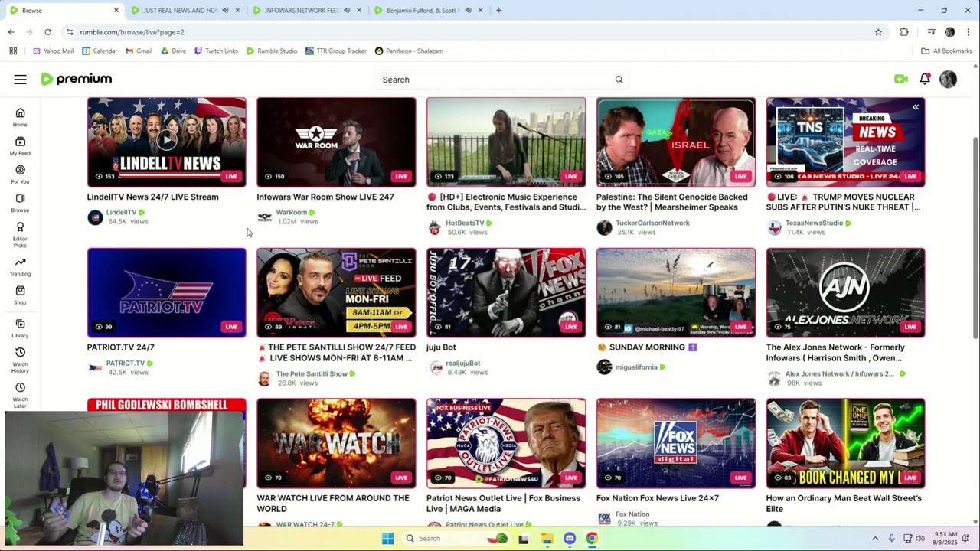Viewport: 980px width, 551px height.
Task: Open My Feed in the sidebar
Action: tap(20, 145)
